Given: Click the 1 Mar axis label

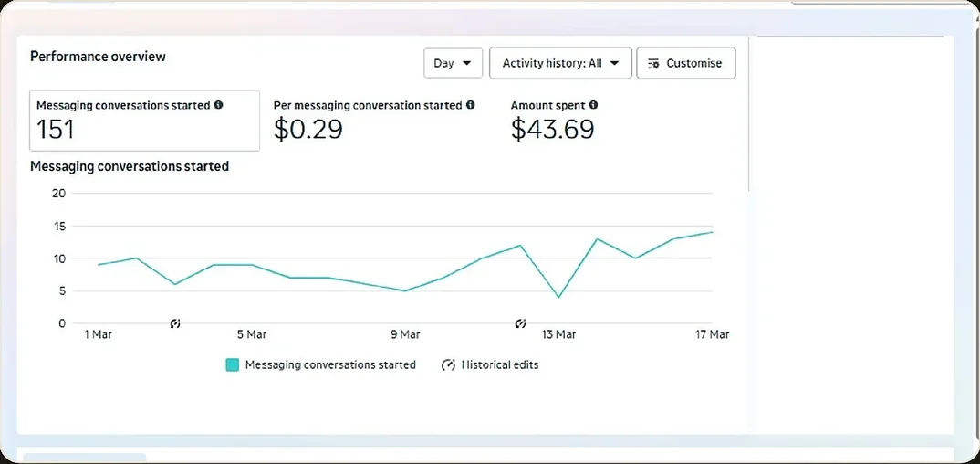Looking at the screenshot, I should (99, 335).
